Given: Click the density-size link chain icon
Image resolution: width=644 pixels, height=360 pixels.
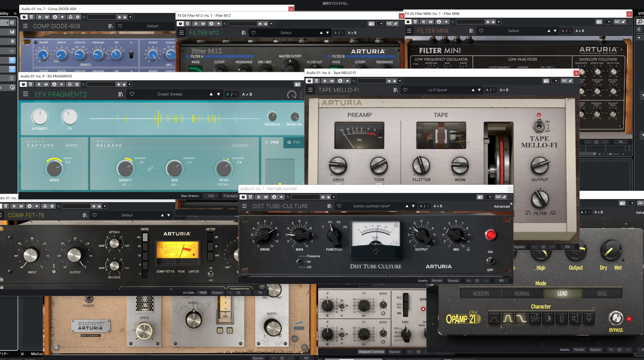Looking at the screenshot, I should [x=150, y=168].
